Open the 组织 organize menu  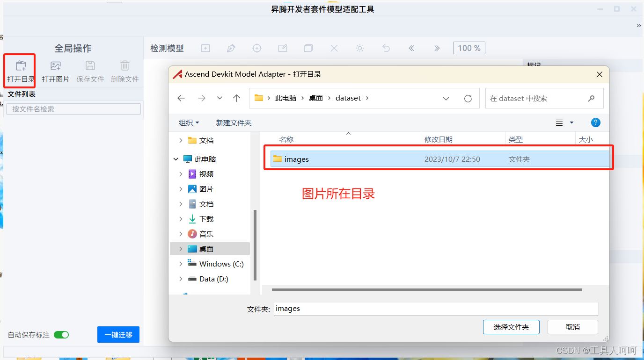[x=189, y=122]
